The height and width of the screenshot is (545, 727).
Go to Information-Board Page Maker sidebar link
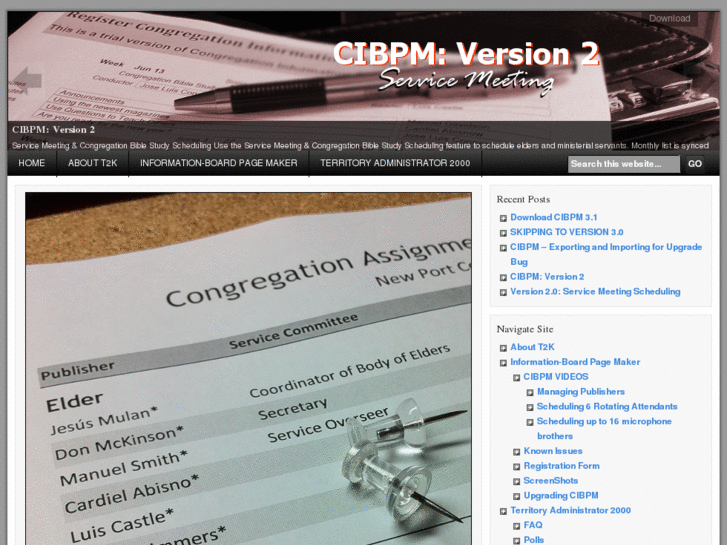coord(575,362)
